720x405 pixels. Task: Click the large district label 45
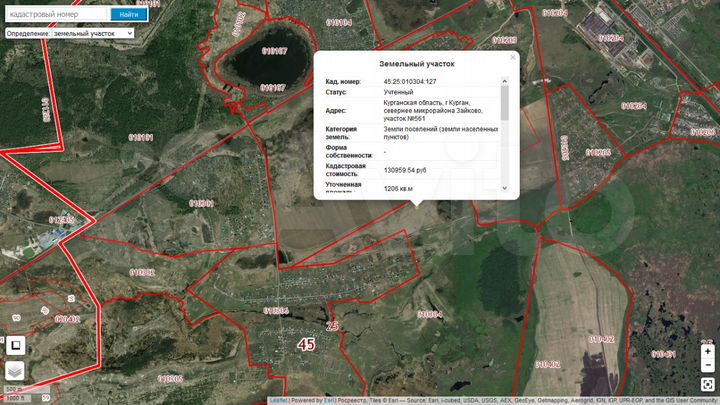(306, 345)
